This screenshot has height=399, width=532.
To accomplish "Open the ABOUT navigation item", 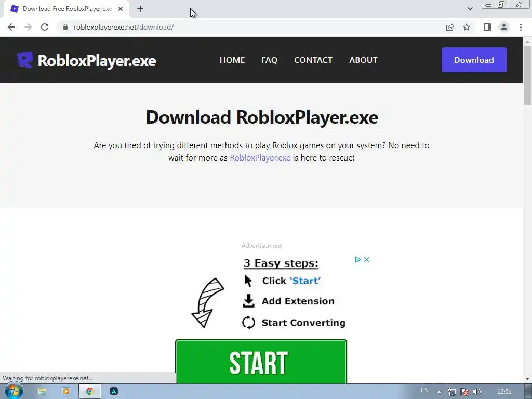I will point(363,60).
